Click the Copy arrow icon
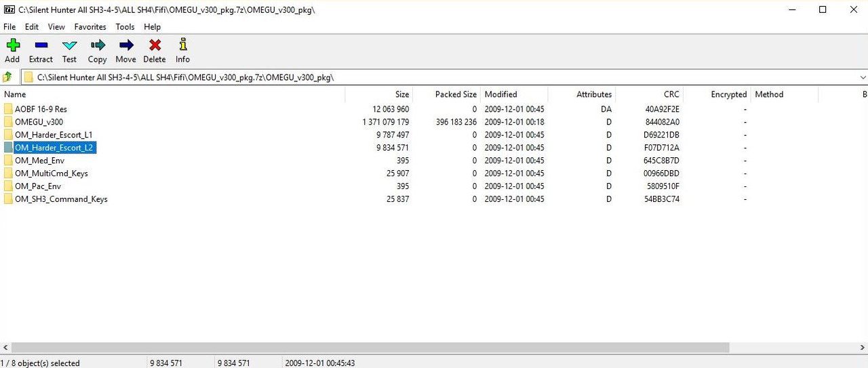Screen dimensions: 868x368 coord(98,45)
